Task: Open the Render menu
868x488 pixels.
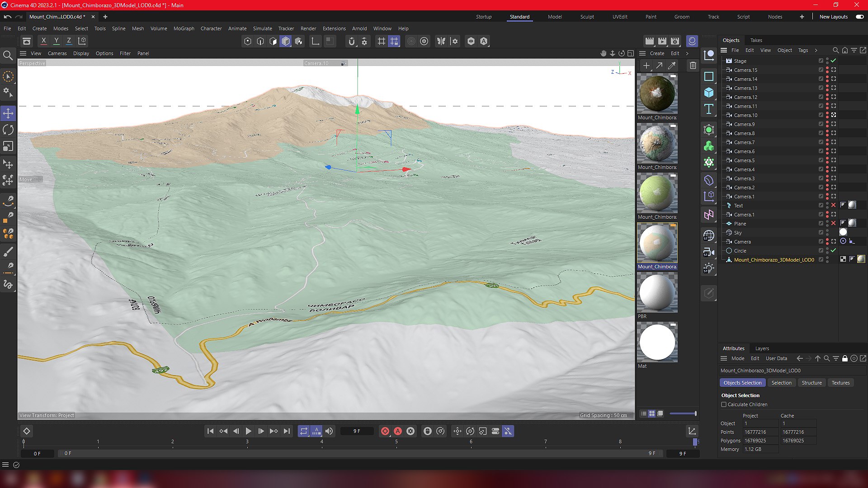Action: coord(308,28)
